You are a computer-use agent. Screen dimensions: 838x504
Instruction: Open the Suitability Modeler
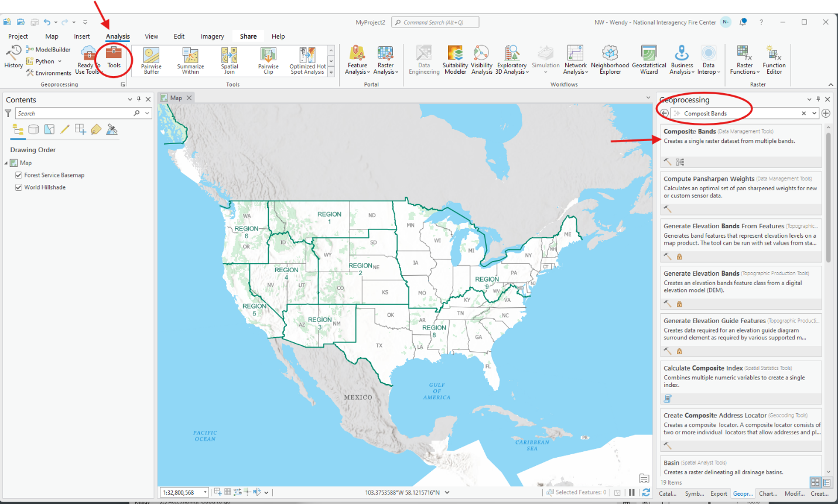click(455, 60)
